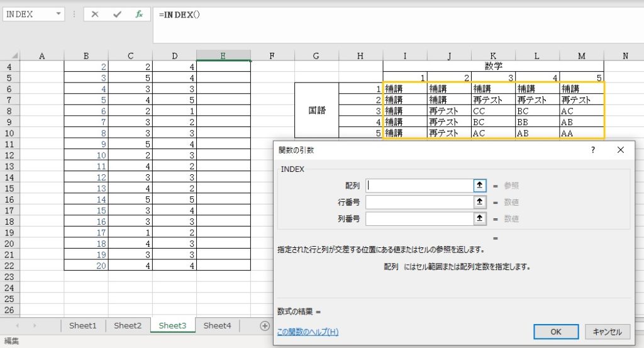Click into the 列番号 input field

click(x=419, y=218)
